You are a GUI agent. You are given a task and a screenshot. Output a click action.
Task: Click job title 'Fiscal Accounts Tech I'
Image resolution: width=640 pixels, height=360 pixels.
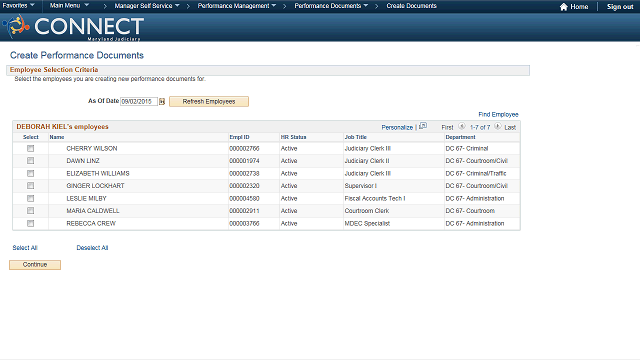(375, 198)
